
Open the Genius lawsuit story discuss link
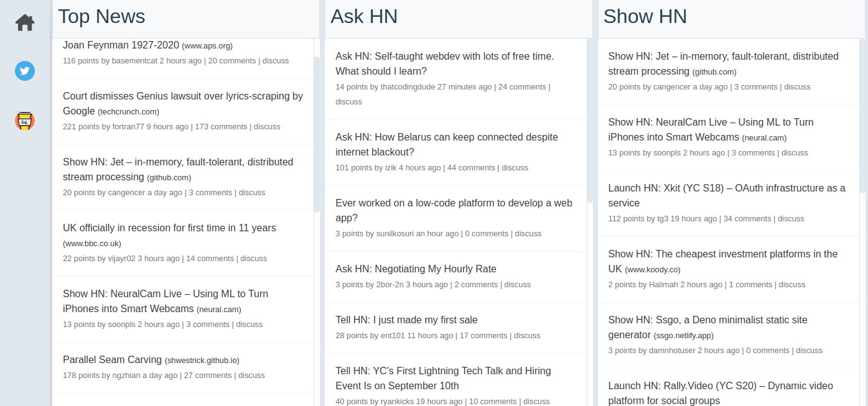coord(267,126)
